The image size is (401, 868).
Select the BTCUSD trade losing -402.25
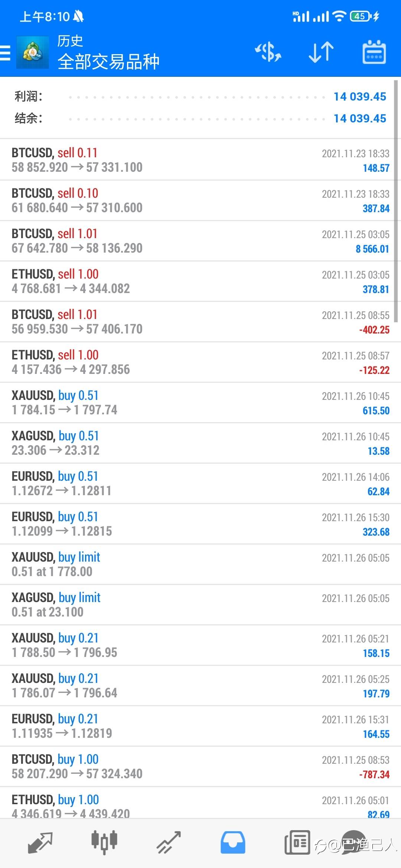(200, 322)
